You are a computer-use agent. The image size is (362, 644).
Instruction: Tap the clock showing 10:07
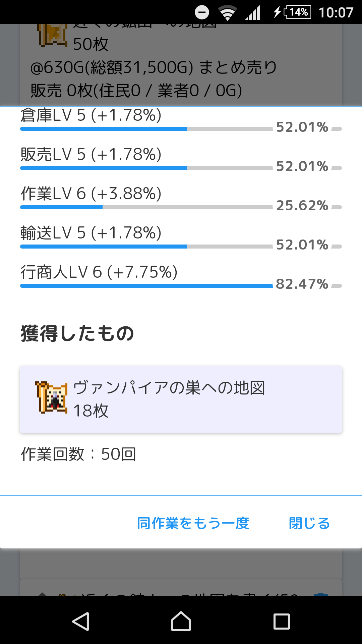coord(336,13)
